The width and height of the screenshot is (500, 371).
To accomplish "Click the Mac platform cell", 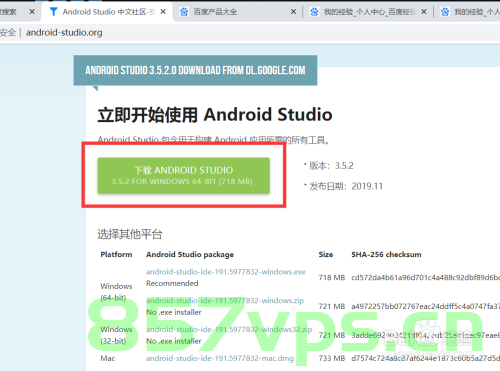I will coord(108,358).
